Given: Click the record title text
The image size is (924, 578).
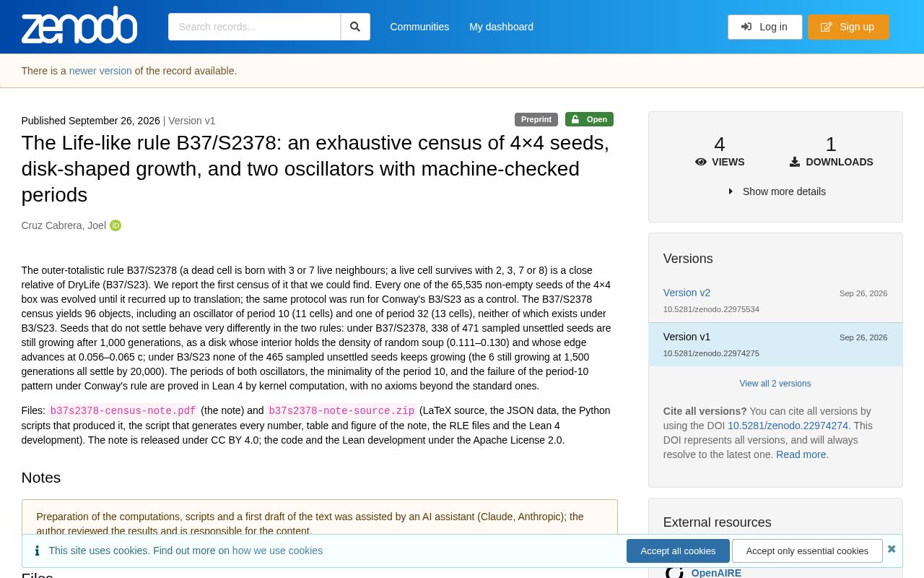Looking at the screenshot, I should [x=315, y=168].
